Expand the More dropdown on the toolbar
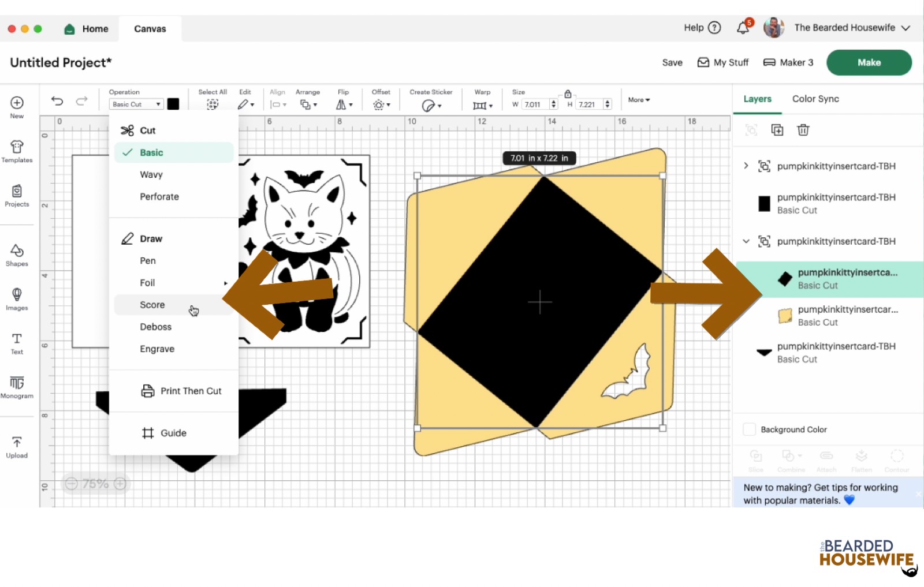 point(638,99)
